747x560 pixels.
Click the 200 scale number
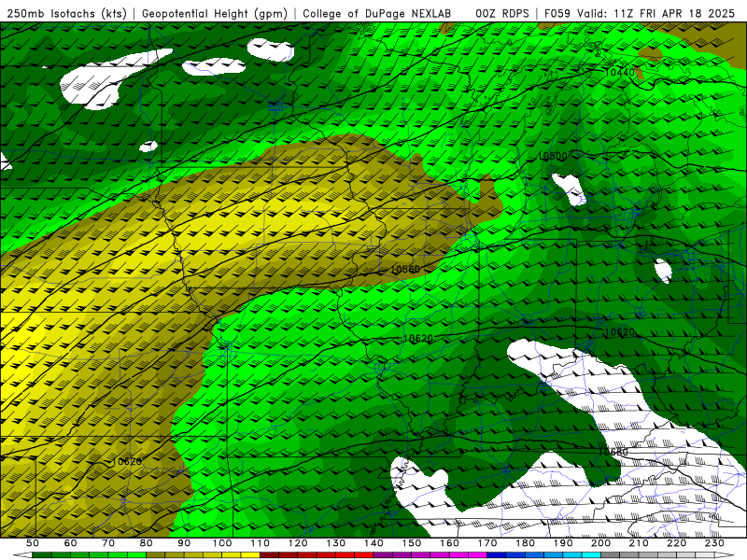pos(600,543)
